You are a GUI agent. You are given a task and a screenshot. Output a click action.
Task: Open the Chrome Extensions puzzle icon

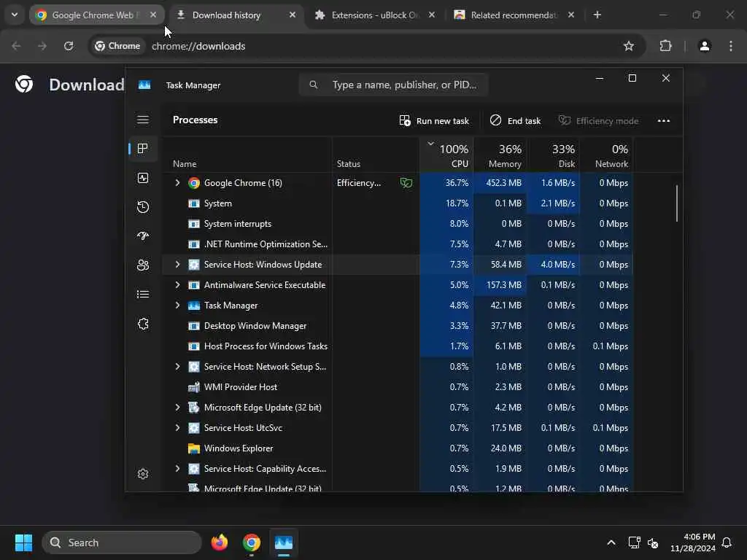[665, 46]
